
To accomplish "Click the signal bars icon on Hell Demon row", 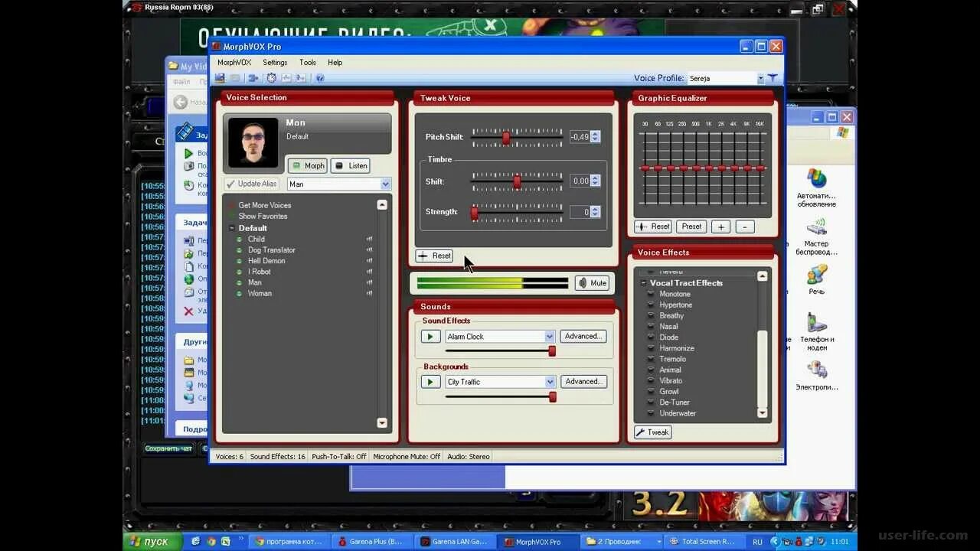I will [370, 260].
